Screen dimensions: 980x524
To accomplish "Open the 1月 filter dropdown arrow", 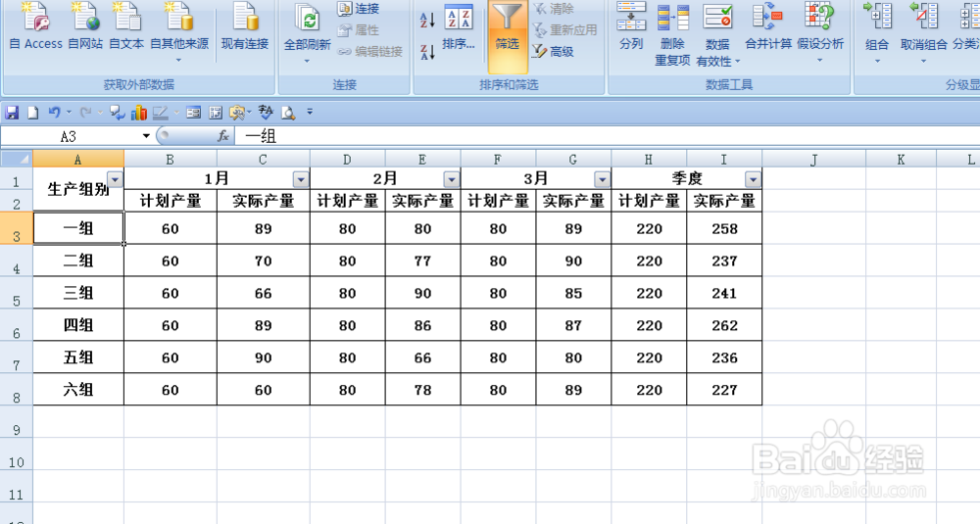I will coord(301,180).
